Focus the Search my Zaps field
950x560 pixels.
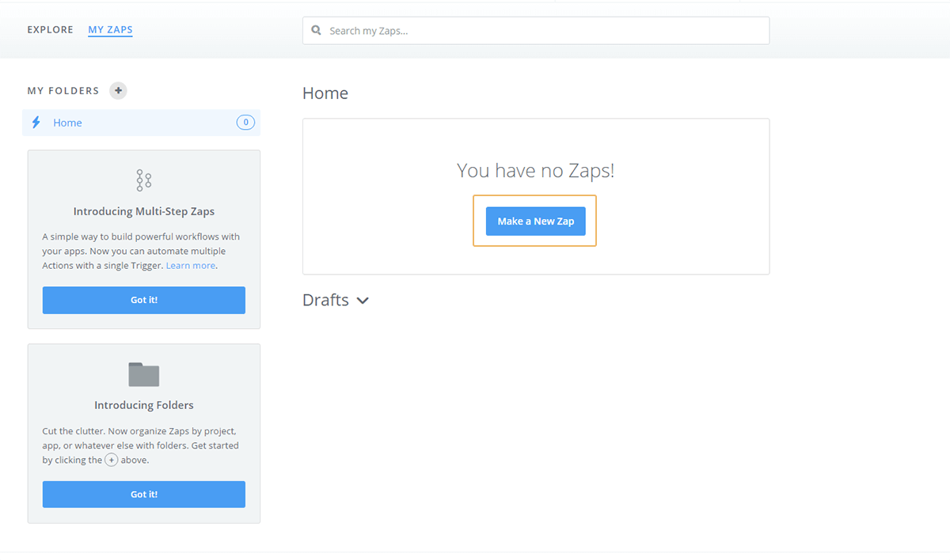tap(536, 31)
